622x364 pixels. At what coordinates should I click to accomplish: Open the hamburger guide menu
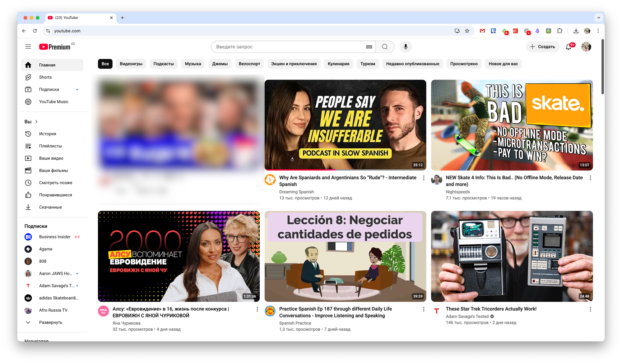(28, 47)
